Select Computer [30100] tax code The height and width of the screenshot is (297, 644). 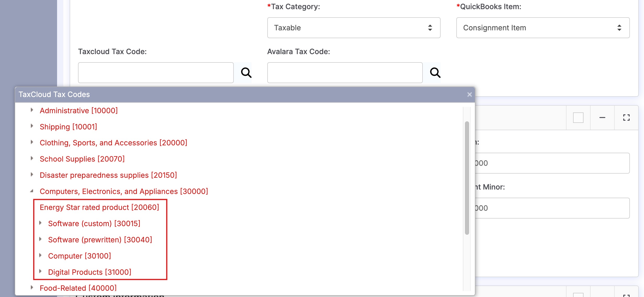[79, 256]
